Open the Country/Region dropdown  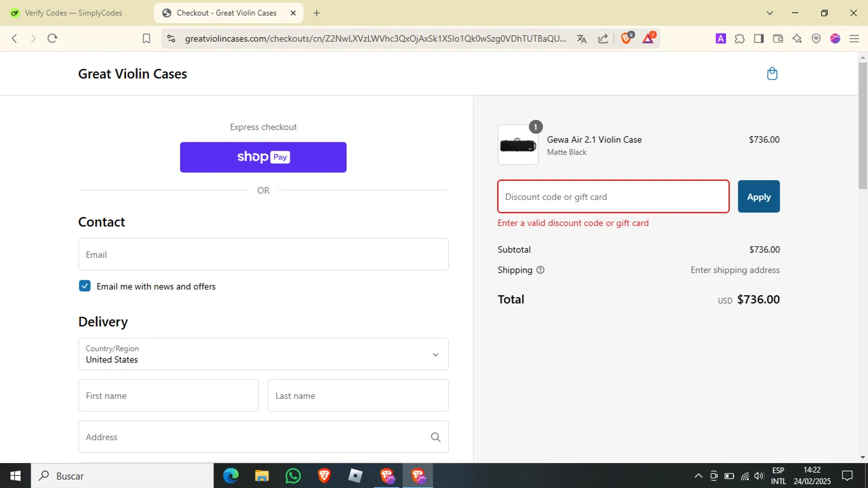(x=263, y=354)
